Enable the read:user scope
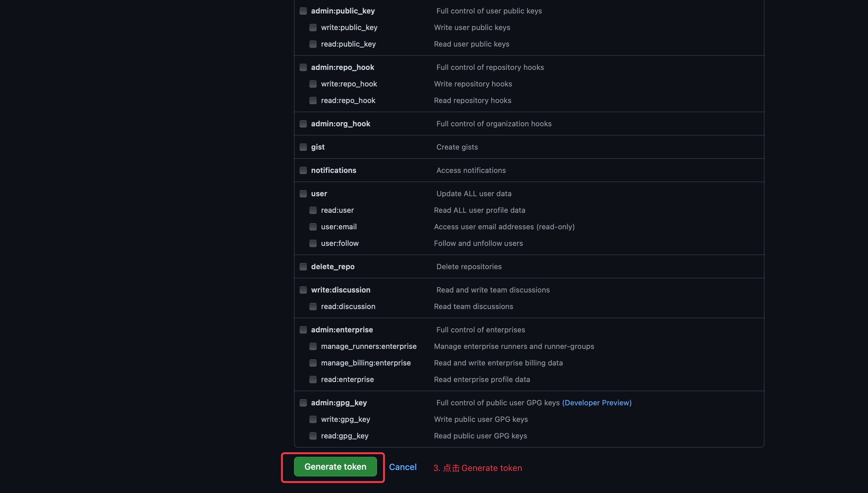This screenshot has height=493, width=868. 313,210
